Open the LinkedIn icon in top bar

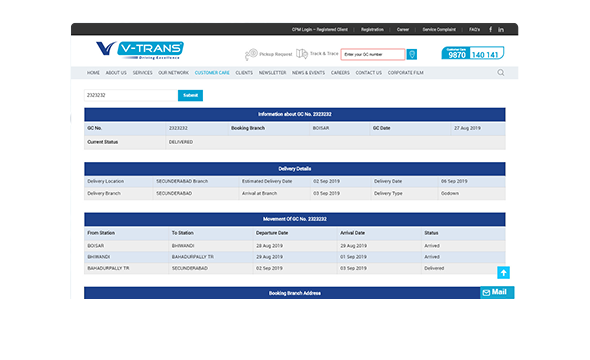pyautogui.click(x=501, y=29)
